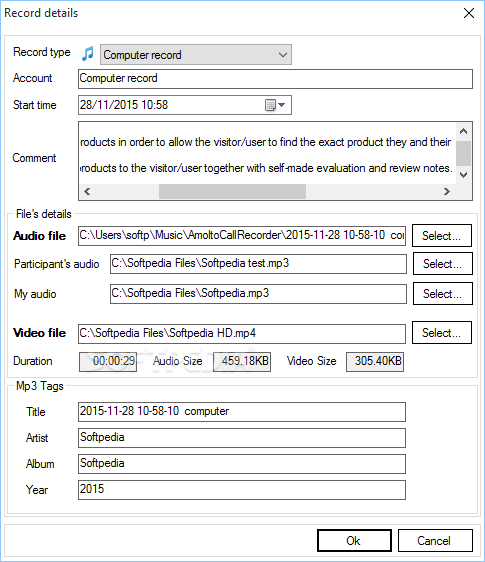Screen dimensions: 485x562
Task: Select a Participant's audio file
Action: click(443, 264)
